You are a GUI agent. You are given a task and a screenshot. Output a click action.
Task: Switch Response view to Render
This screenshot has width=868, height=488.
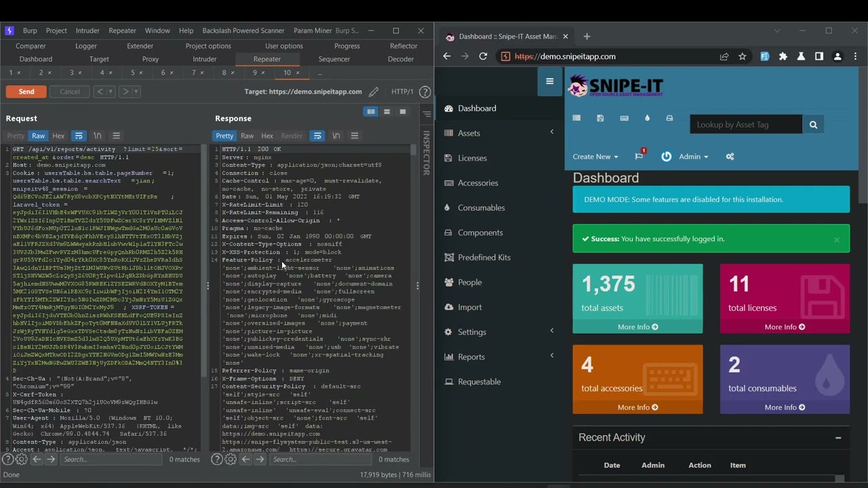pyautogui.click(x=292, y=136)
